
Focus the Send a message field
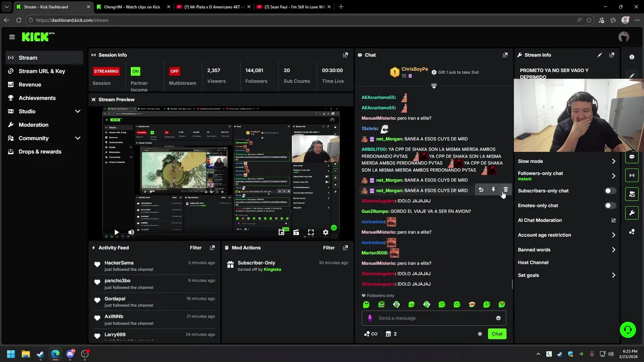tap(434, 318)
